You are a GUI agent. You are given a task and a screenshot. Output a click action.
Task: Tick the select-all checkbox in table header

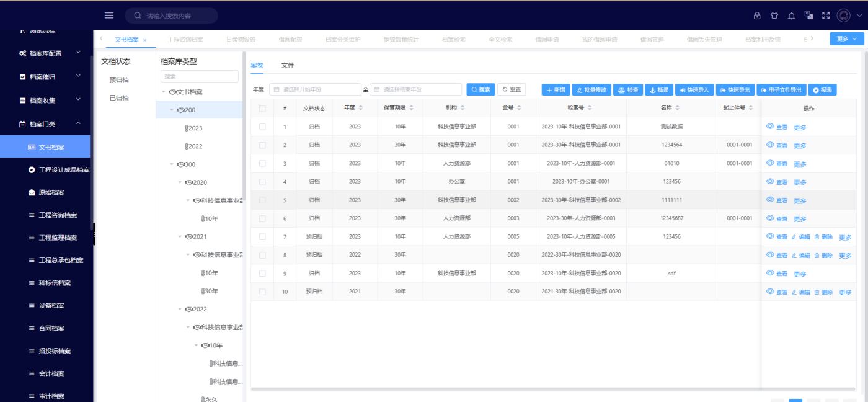click(x=262, y=108)
